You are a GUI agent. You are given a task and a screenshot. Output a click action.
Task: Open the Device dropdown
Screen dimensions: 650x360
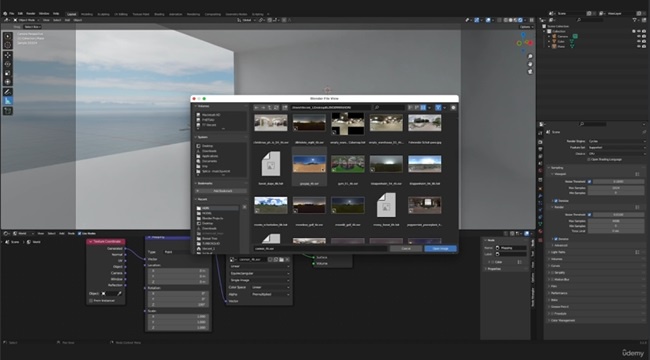pyautogui.click(x=616, y=153)
